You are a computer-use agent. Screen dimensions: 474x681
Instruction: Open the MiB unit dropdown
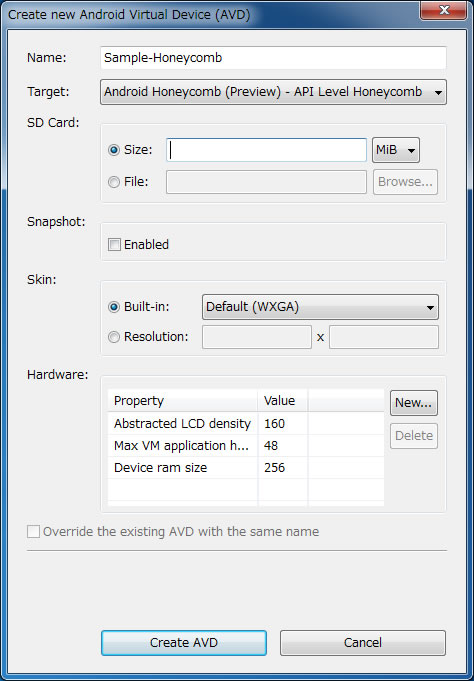[x=396, y=150]
